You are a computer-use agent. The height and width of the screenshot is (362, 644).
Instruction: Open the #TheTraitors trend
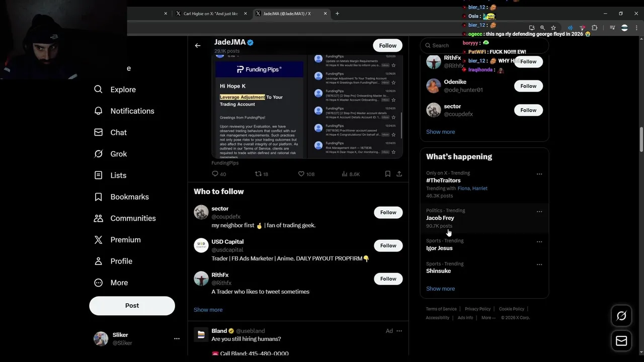click(x=484, y=185)
